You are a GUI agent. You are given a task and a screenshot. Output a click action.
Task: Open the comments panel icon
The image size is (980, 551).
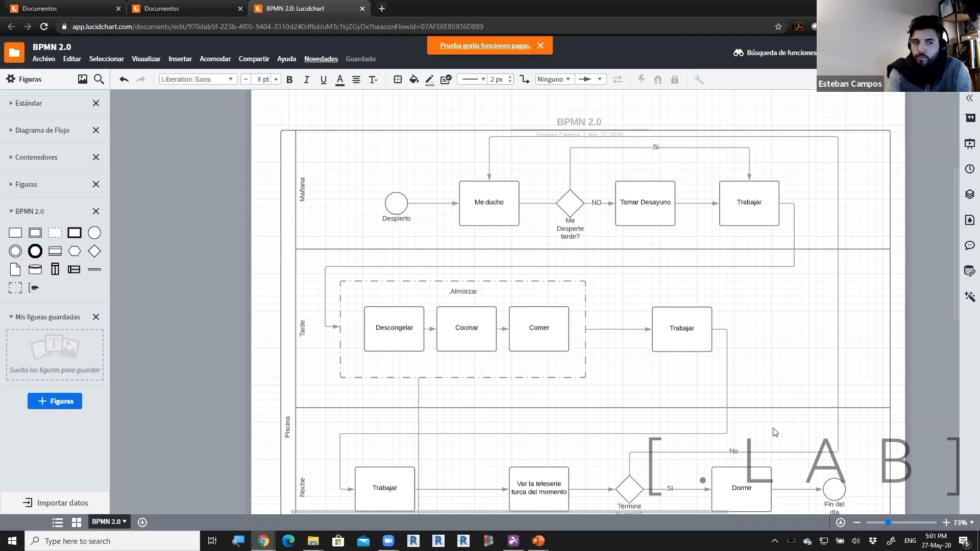coord(970,245)
